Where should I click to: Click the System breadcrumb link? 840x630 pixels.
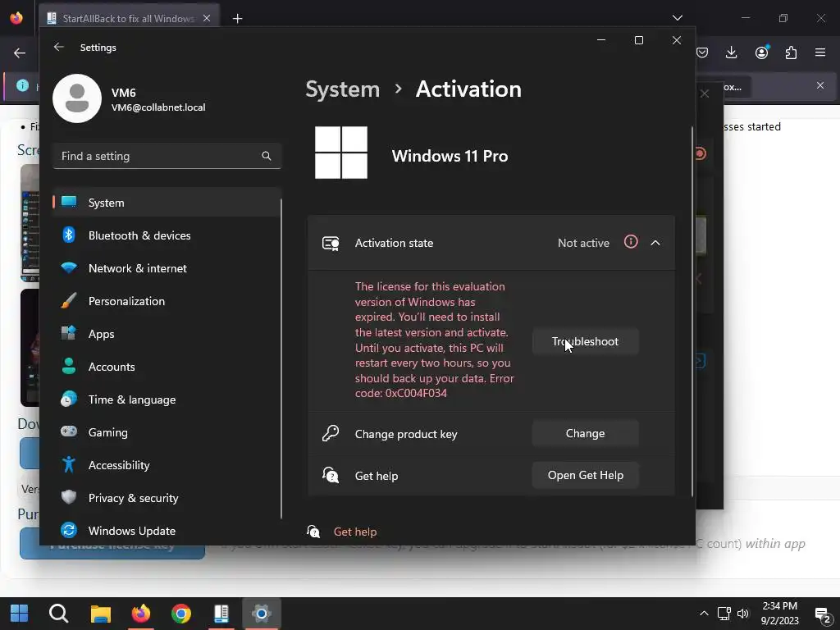[x=342, y=89]
